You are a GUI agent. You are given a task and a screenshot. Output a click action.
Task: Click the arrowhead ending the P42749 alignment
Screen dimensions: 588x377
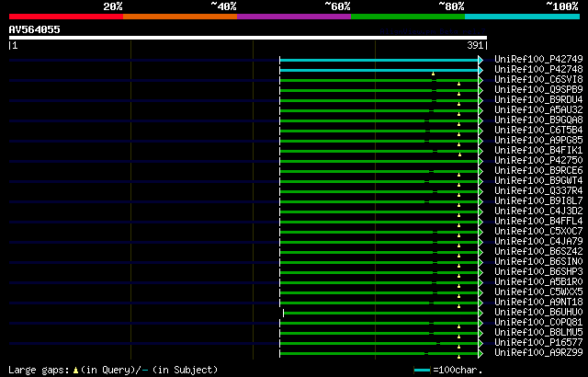481,61
